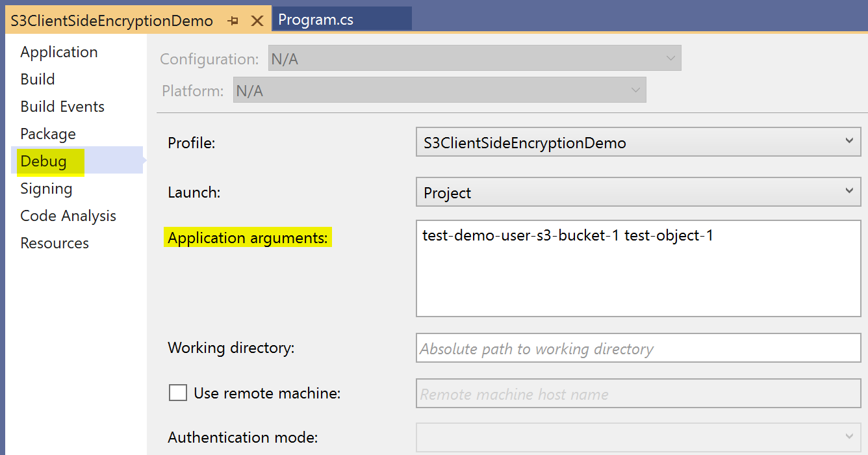Image resolution: width=868 pixels, height=455 pixels.
Task: Switch to the Program.cs tab
Action: coord(316,19)
